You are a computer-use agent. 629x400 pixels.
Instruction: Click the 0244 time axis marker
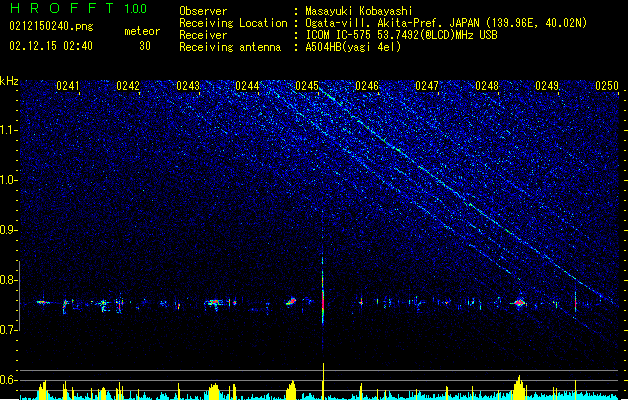[247, 86]
